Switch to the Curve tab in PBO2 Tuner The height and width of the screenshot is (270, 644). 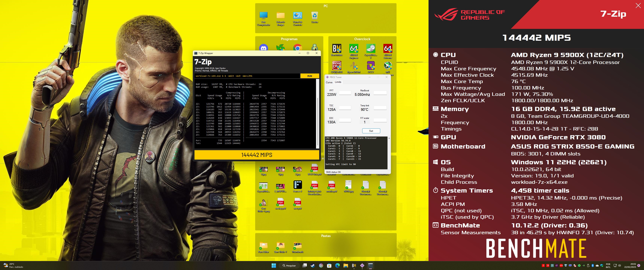click(329, 82)
